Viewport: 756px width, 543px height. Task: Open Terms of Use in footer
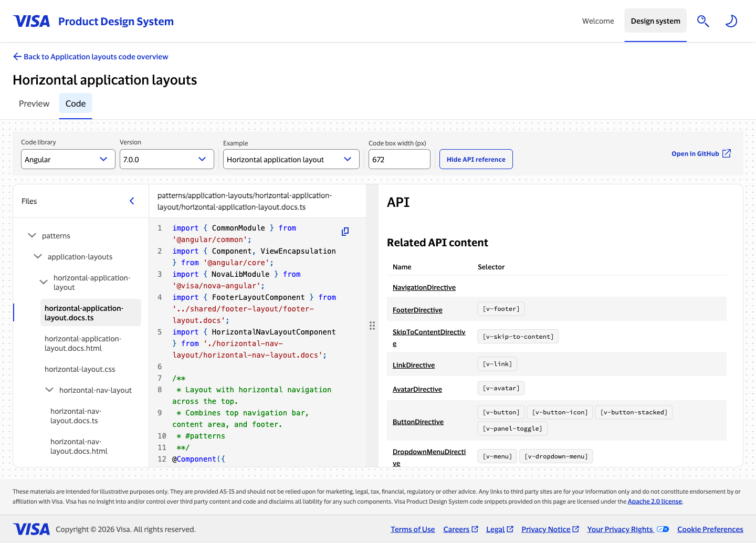point(413,529)
